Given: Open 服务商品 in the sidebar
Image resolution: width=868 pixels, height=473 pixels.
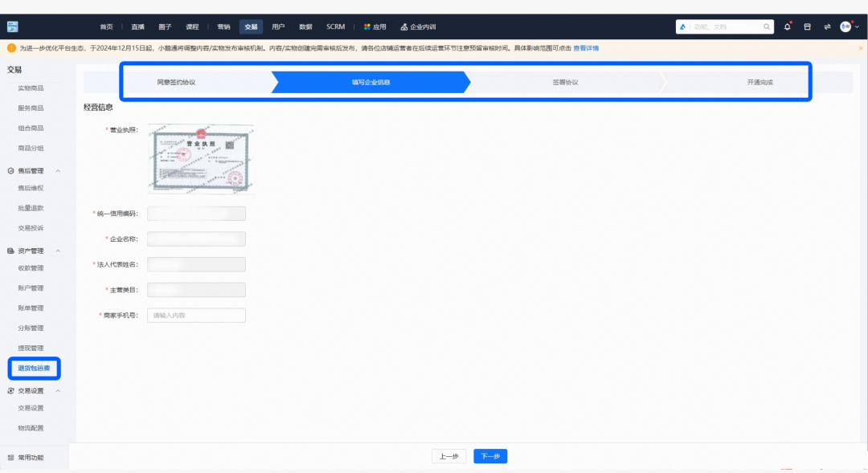Looking at the screenshot, I should (31, 108).
